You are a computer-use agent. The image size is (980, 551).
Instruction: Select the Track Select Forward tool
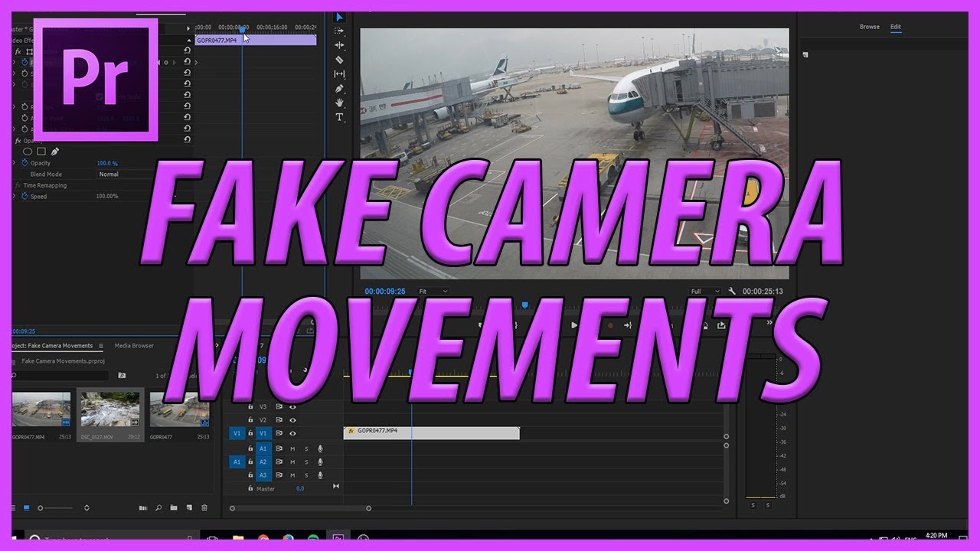click(x=339, y=31)
